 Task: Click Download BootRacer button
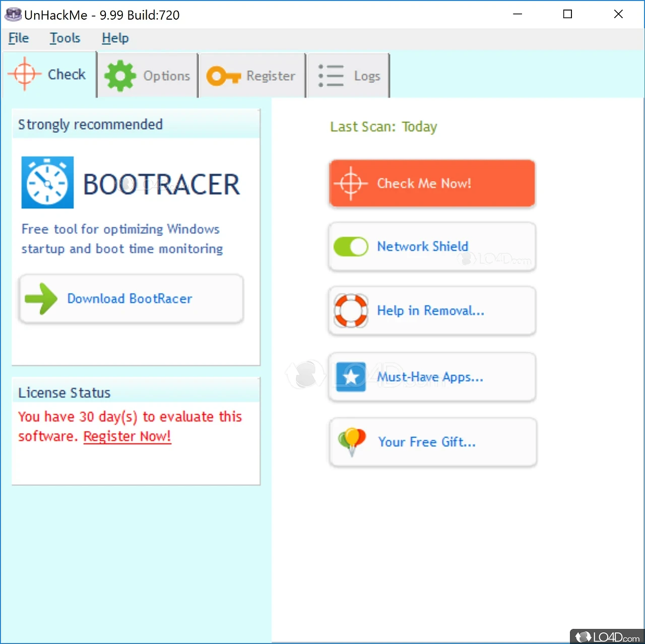[131, 299]
